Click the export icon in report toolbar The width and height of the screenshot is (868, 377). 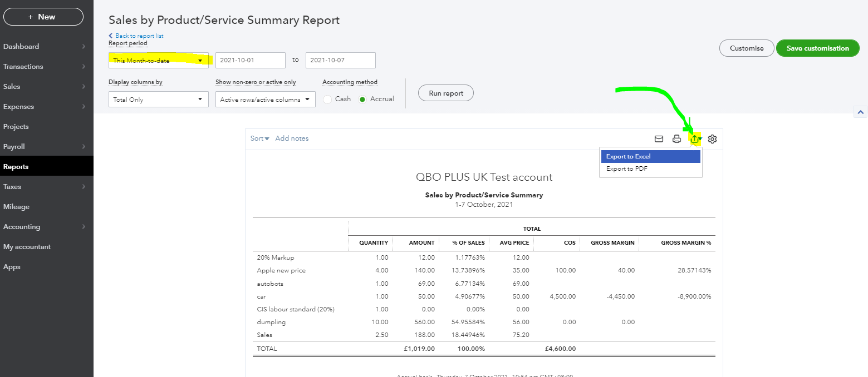pos(694,139)
